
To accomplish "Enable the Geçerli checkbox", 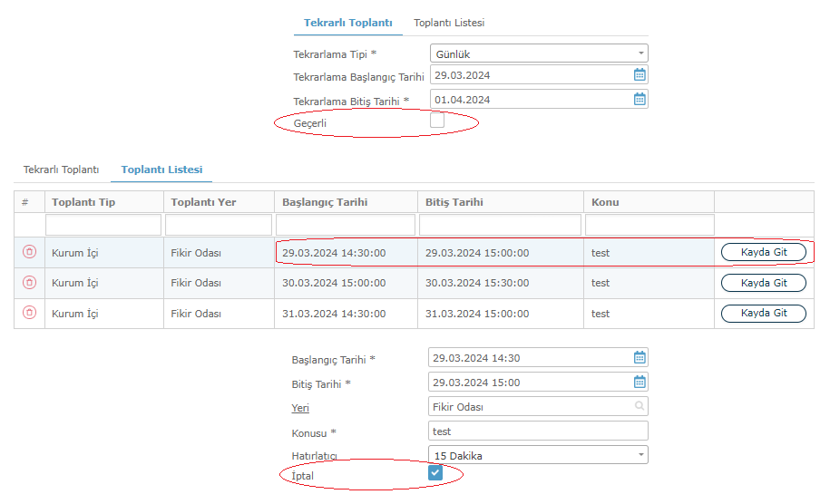I will (x=437, y=121).
